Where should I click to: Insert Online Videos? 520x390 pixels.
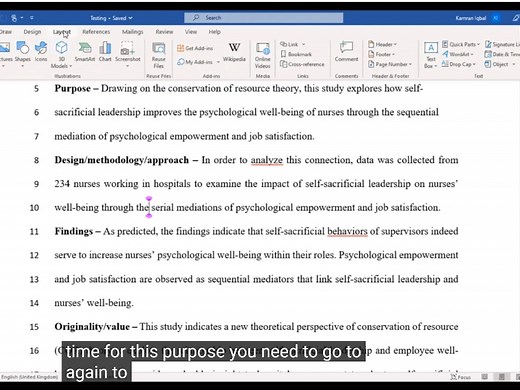pyautogui.click(x=263, y=55)
